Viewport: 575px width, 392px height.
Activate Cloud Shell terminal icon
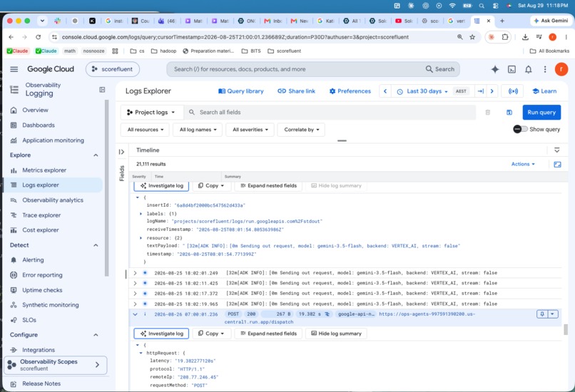tap(512, 69)
